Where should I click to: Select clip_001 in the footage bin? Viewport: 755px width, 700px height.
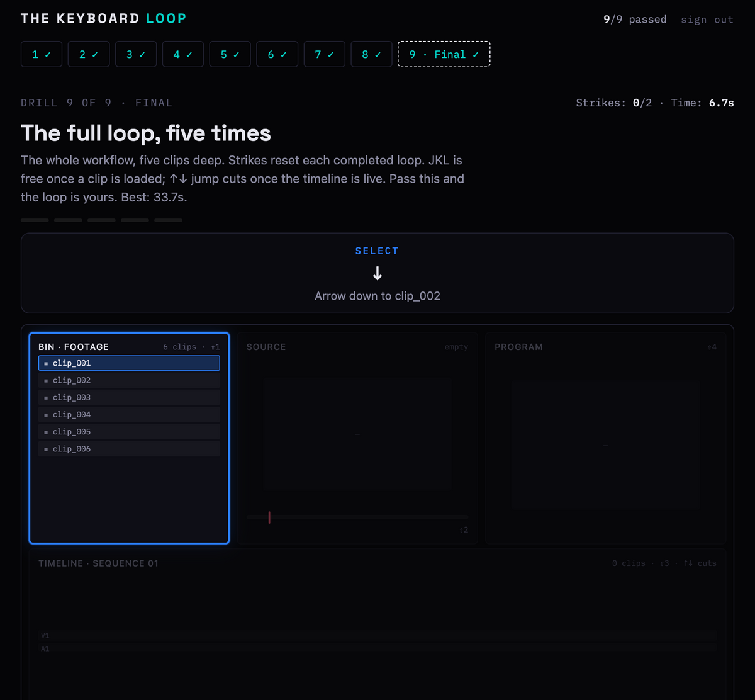(129, 363)
